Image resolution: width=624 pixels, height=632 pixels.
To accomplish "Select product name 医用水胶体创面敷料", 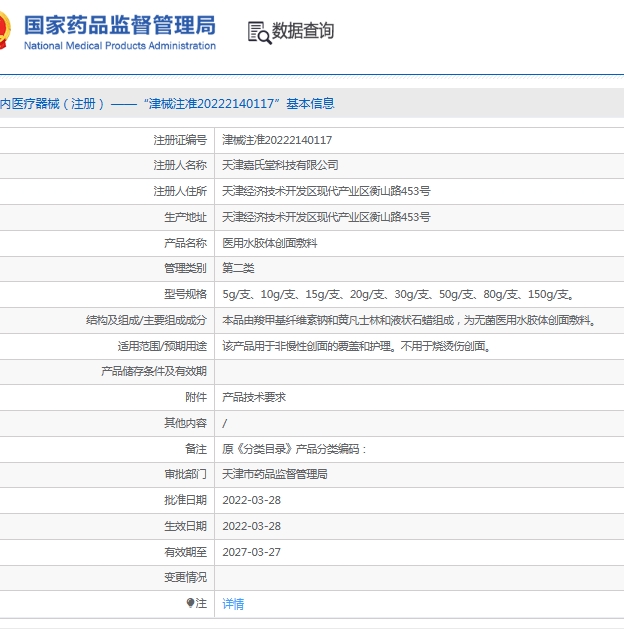I will coord(270,243).
